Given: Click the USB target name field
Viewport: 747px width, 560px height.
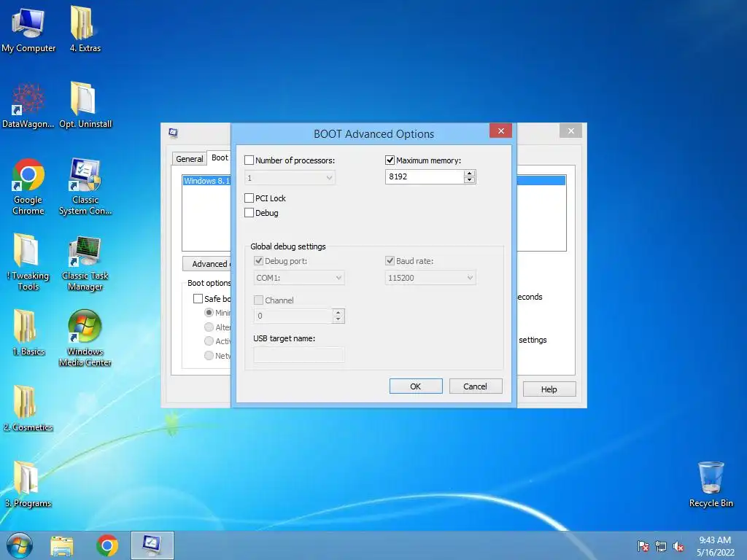Looking at the screenshot, I should click(298, 355).
